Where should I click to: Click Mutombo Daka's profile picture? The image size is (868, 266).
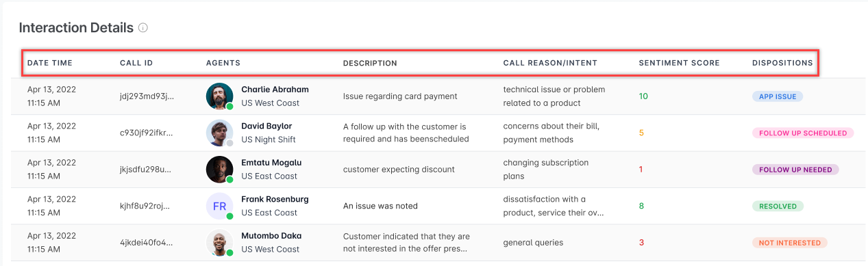click(220, 243)
